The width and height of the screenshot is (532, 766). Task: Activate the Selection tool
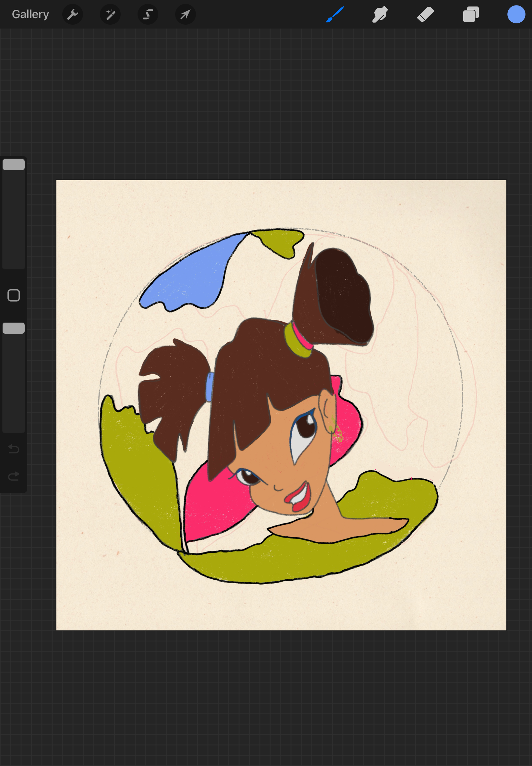[148, 14]
